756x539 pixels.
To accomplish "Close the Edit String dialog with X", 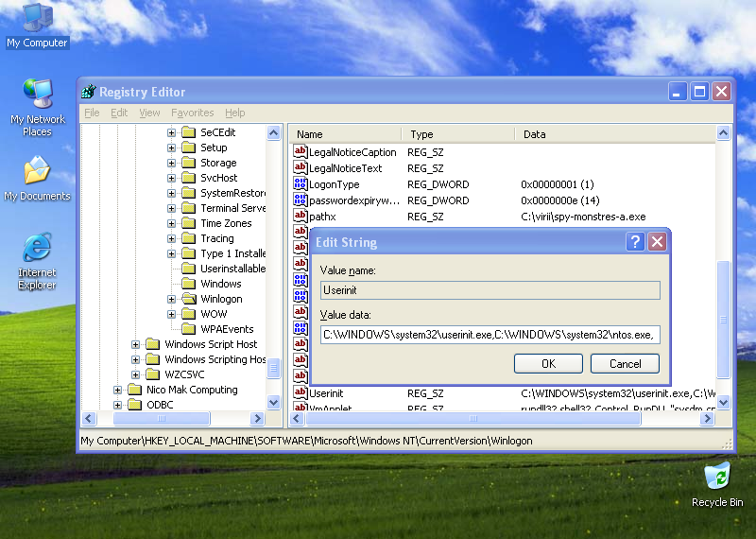I will point(657,241).
